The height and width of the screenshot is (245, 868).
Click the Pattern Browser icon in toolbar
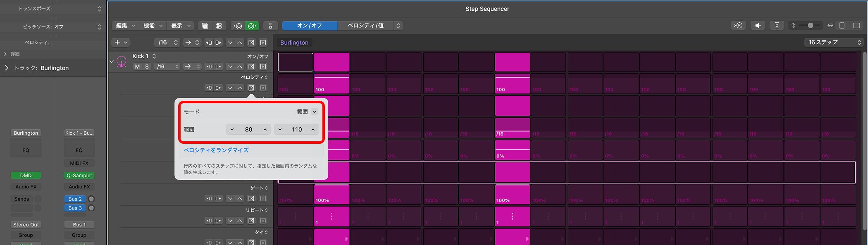pos(205,26)
